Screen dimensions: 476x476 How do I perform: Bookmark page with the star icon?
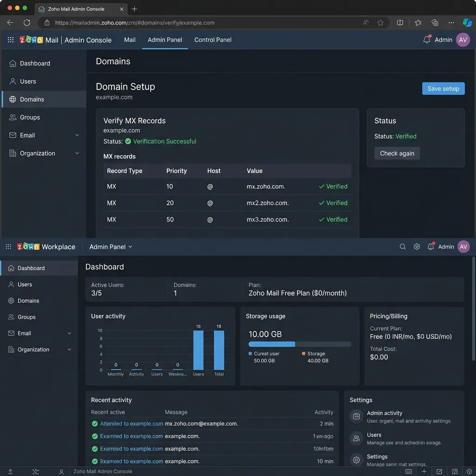380,23
